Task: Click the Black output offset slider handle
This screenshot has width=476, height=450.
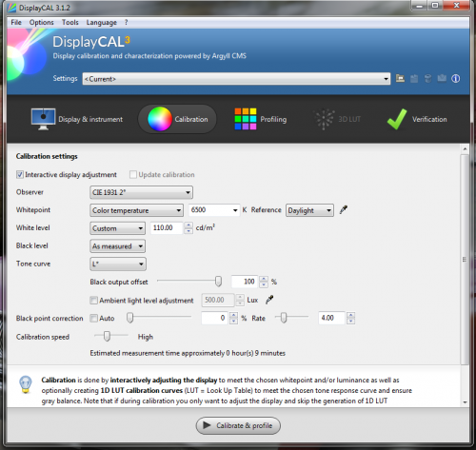Action: (x=218, y=282)
